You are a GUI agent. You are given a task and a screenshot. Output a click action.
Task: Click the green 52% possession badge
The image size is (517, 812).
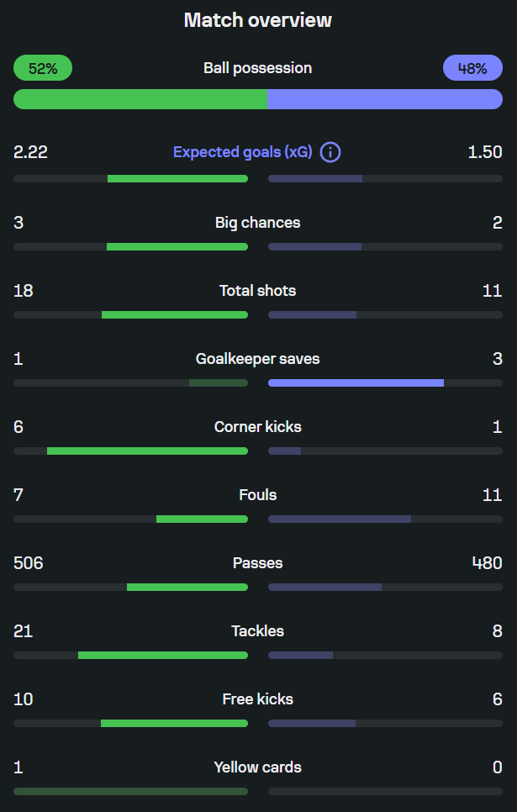pos(43,68)
